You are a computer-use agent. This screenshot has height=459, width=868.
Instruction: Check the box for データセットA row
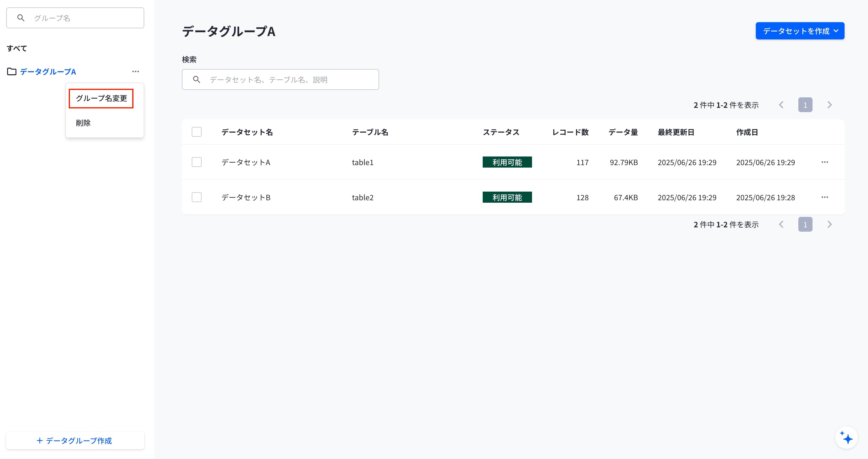[196, 162]
